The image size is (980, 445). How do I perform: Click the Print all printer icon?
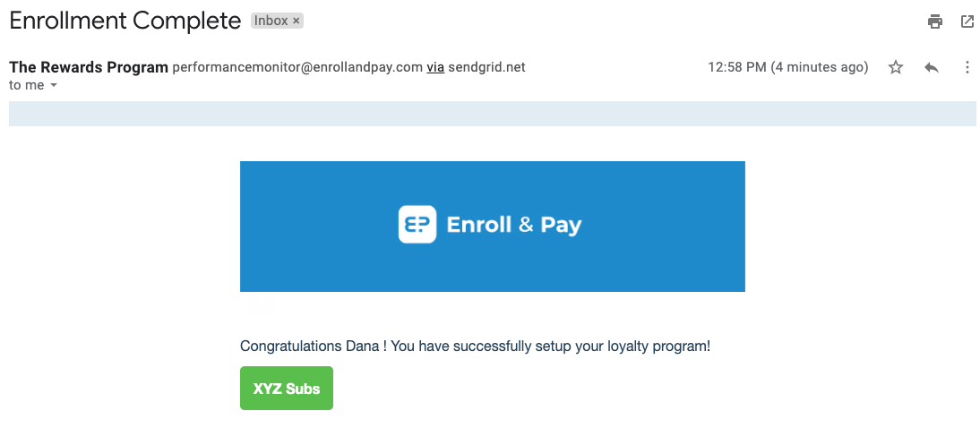tap(935, 21)
